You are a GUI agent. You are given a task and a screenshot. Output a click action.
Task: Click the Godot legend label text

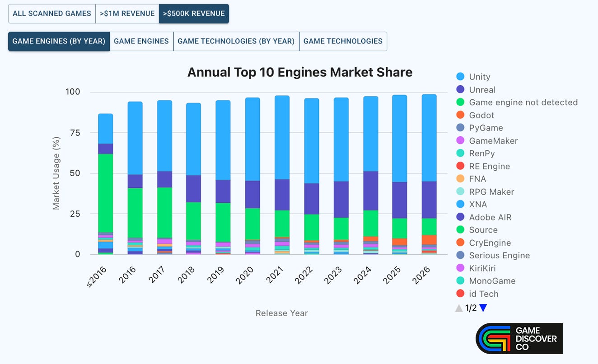[x=481, y=115]
